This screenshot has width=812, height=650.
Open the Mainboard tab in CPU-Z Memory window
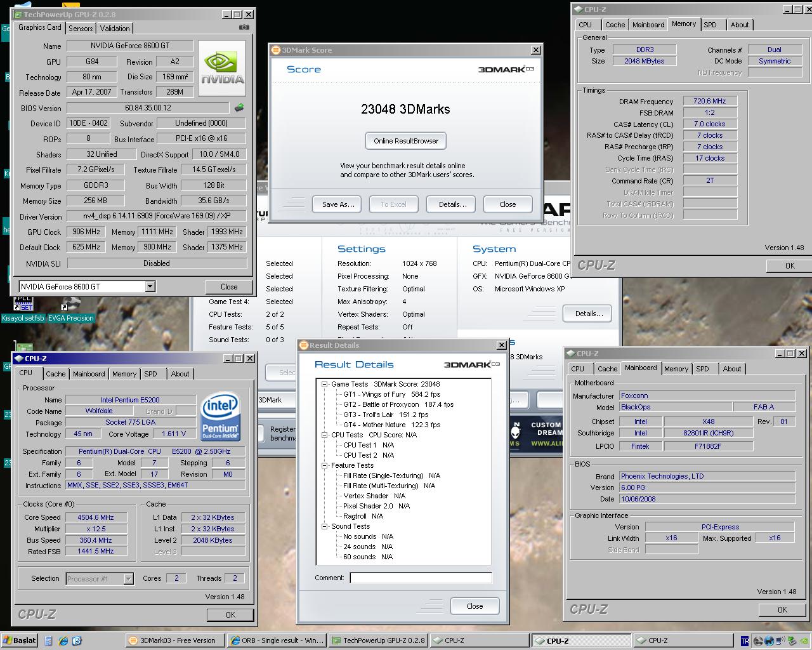pos(648,25)
